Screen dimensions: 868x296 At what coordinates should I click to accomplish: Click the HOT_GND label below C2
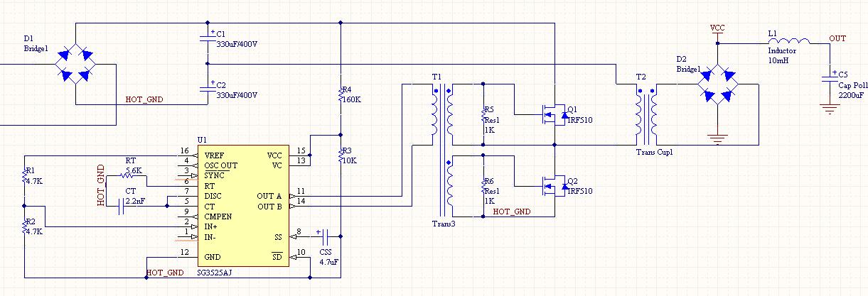pyautogui.click(x=144, y=100)
